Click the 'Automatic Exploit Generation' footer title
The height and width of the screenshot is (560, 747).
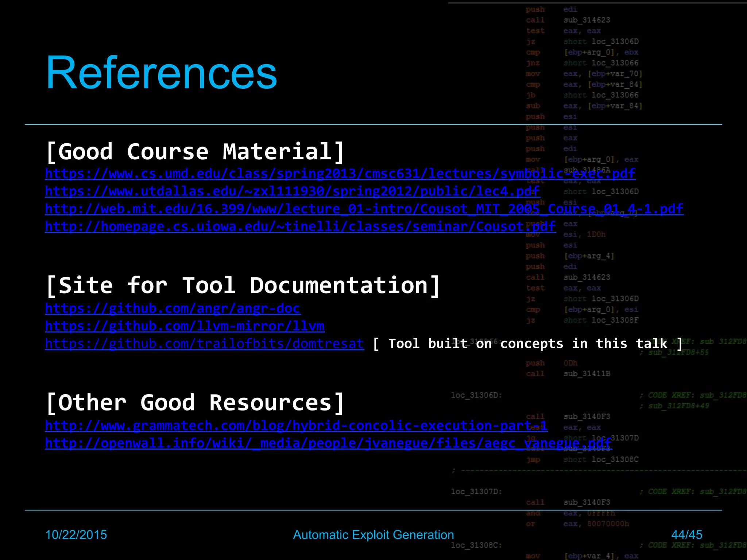pos(373,535)
